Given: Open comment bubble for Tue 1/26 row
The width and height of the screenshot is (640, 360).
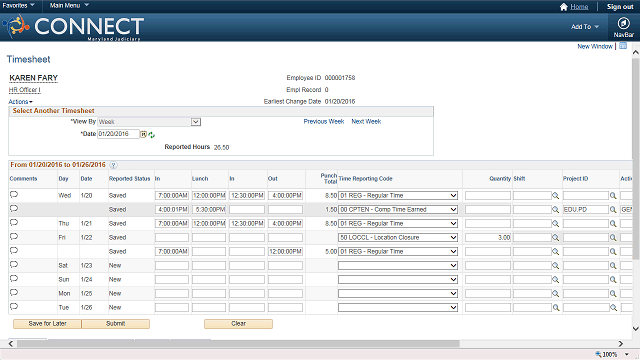Looking at the screenshot, I should coord(14,307).
